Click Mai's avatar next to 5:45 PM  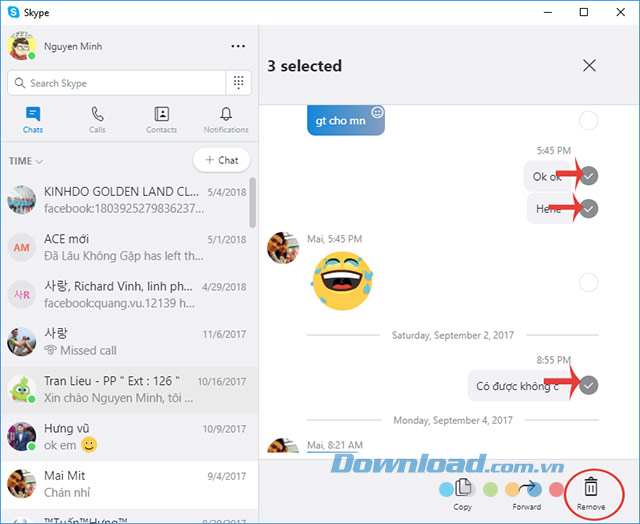click(283, 248)
